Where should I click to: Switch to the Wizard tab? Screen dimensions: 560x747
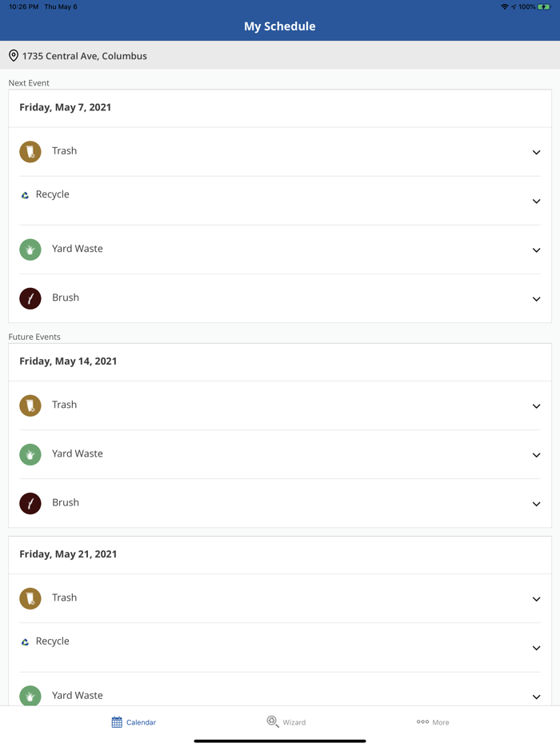(286, 722)
